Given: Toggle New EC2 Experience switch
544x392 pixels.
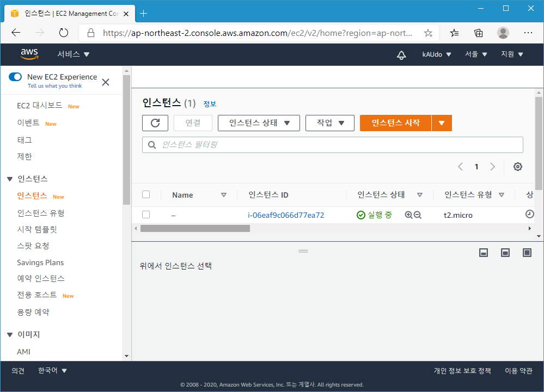Looking at the screenshot, I should [x=15, y=77].
